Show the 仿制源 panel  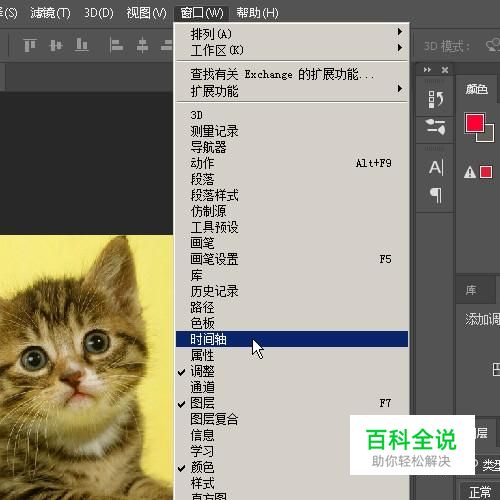click(292, 211)
